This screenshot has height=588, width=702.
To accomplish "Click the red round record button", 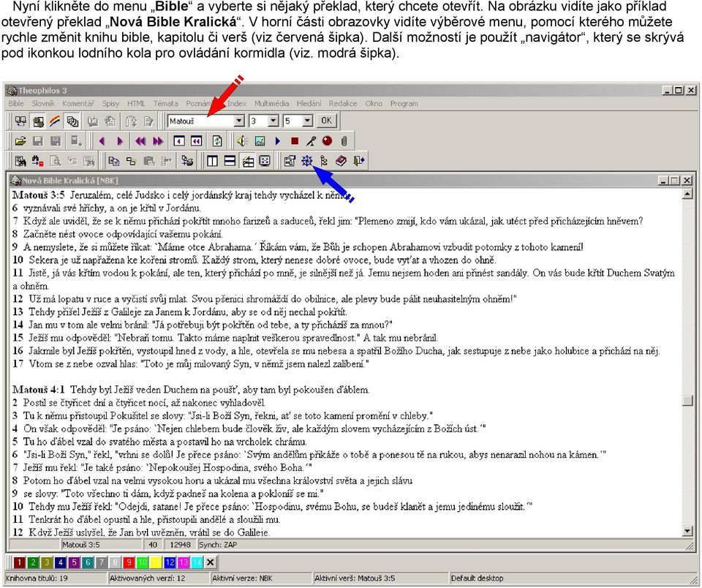I will 328,141.
